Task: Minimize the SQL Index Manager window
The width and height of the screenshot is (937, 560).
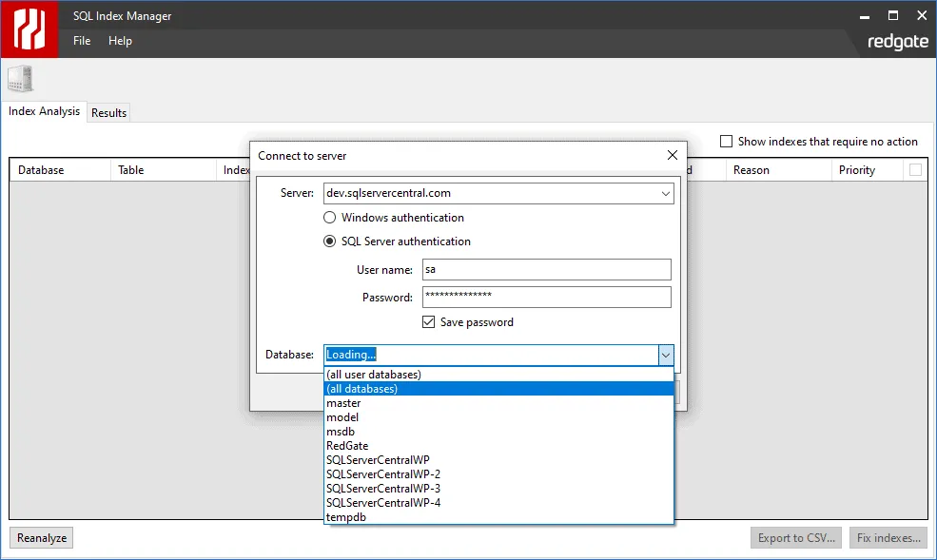Action: click(x=864, y=16)
